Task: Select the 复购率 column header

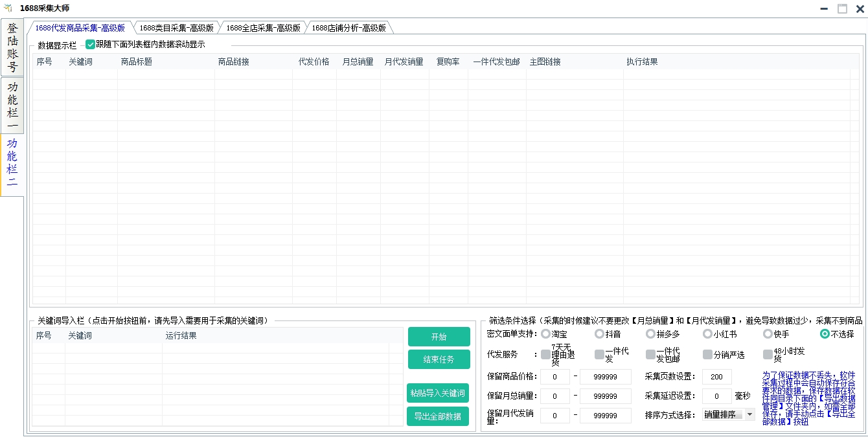Action: [448, 62]
